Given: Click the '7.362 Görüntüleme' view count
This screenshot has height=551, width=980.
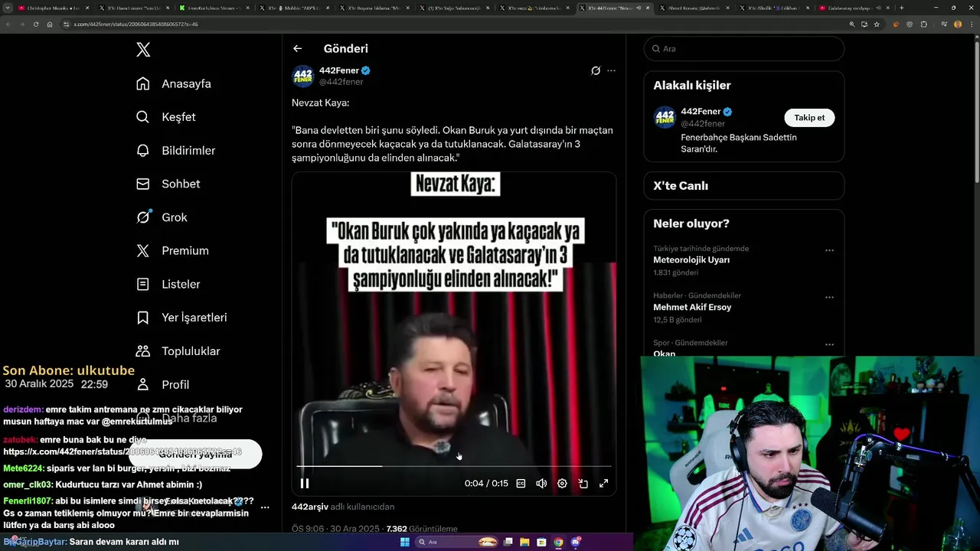Looking at the screenshot, I should coord(422,529).
